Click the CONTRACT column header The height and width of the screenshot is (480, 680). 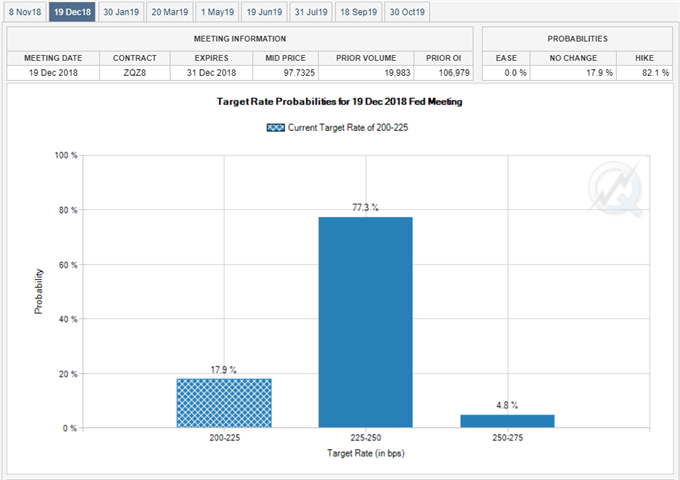134,58
